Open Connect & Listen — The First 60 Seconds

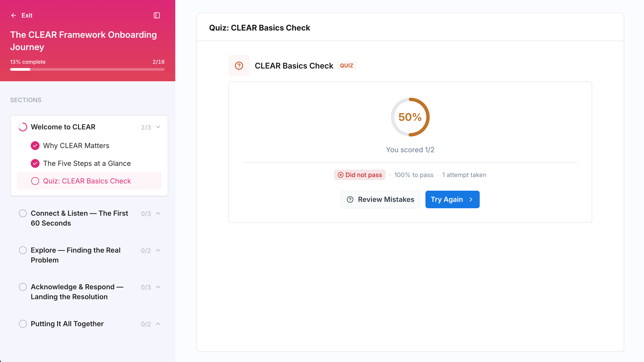pos(79,218)
